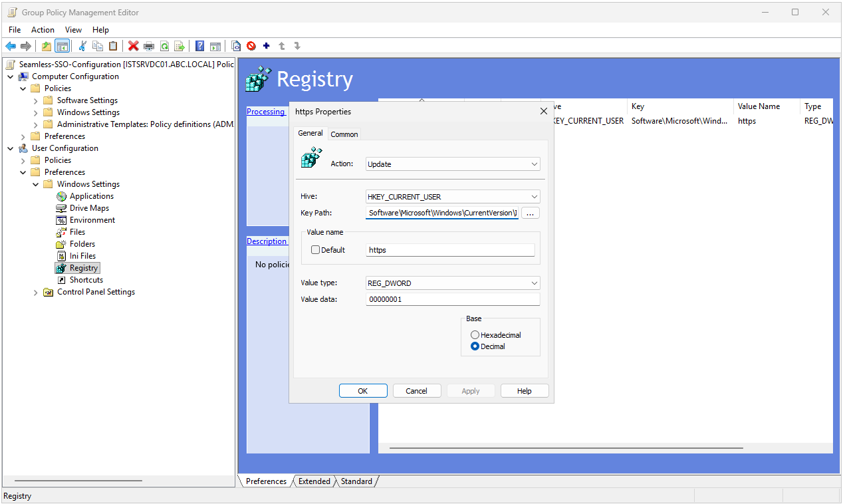Expand Administrative Templates node

[36, 124]
